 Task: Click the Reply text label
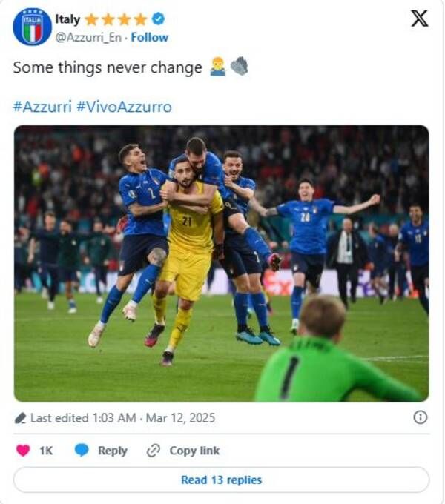click(113, 451)
